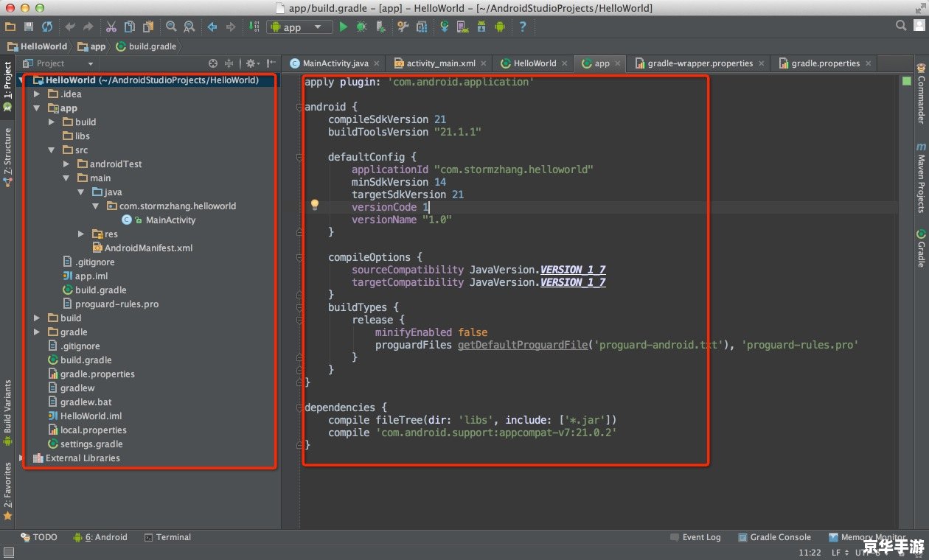Click the Copy icon in toolbar
The width and height of the screenshot is (929, 560).
coord(130,27)
